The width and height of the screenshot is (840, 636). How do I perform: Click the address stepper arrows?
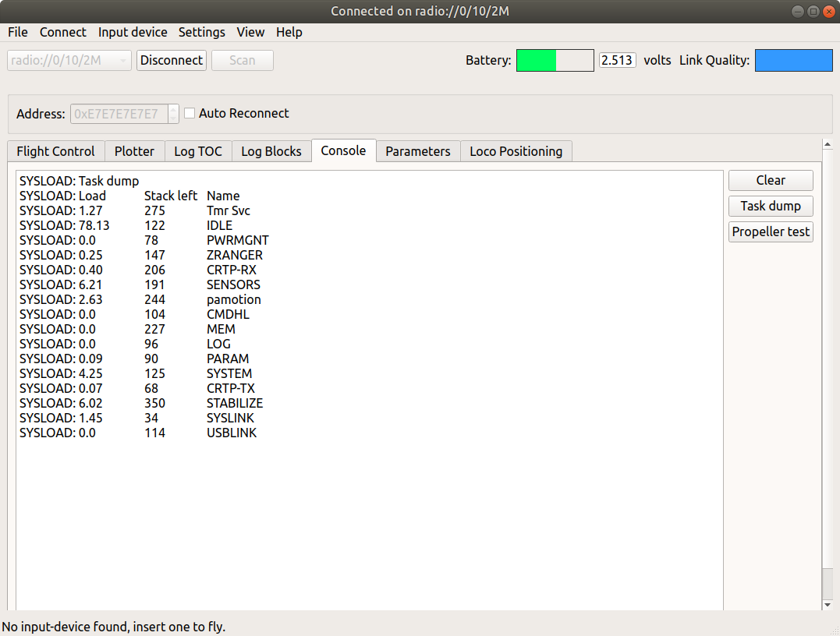point(173,114)
